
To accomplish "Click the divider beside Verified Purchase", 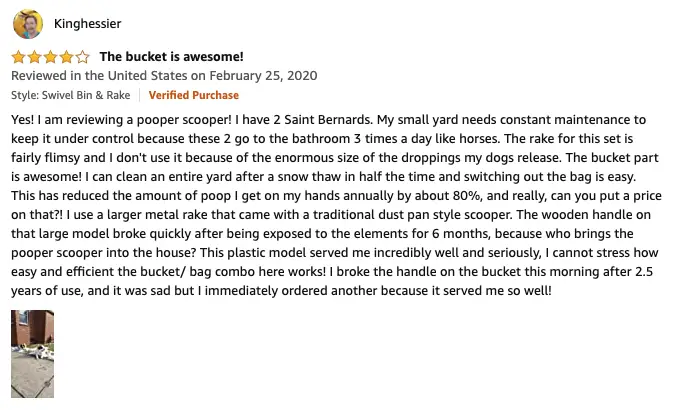I will click(140, 95).
